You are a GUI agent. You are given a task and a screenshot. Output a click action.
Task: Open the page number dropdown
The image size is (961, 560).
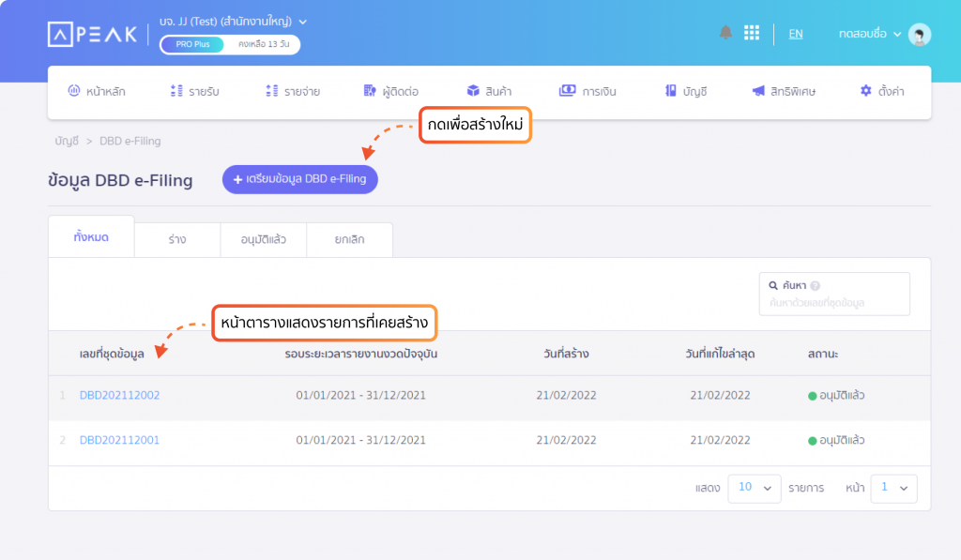tap(893, 489)
